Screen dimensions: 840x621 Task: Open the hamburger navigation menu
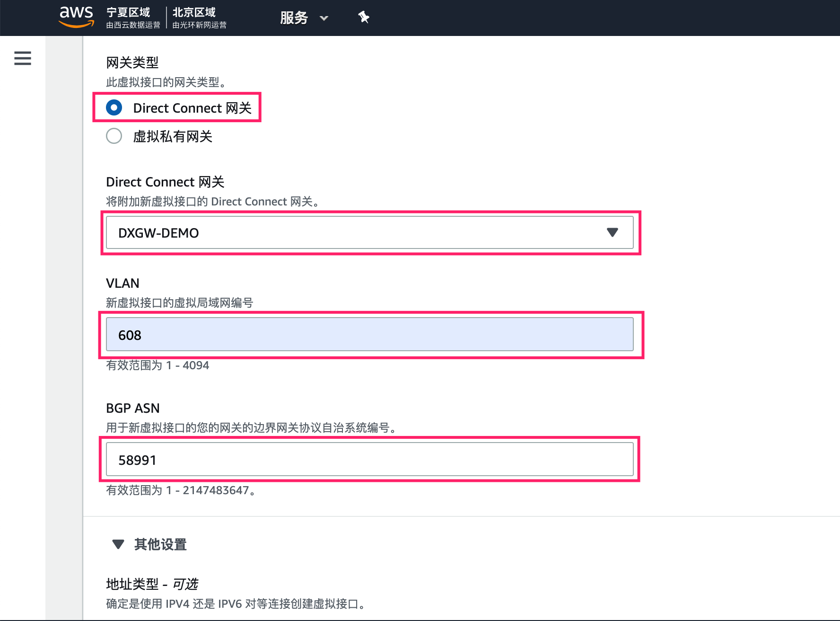click(x=23, y=58)
